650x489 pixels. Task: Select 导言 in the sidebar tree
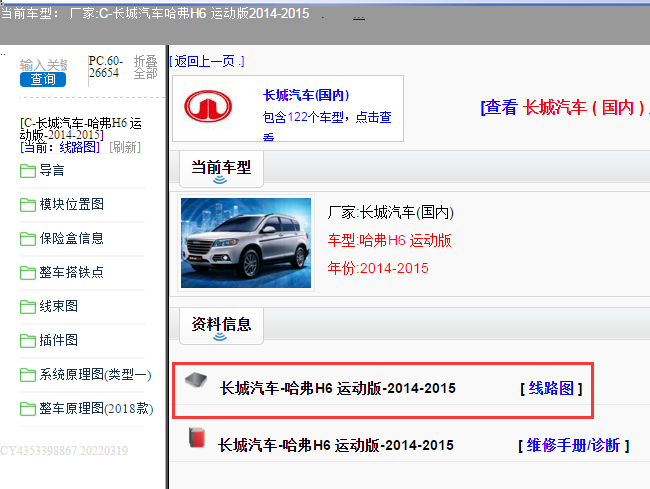(52, 170)
